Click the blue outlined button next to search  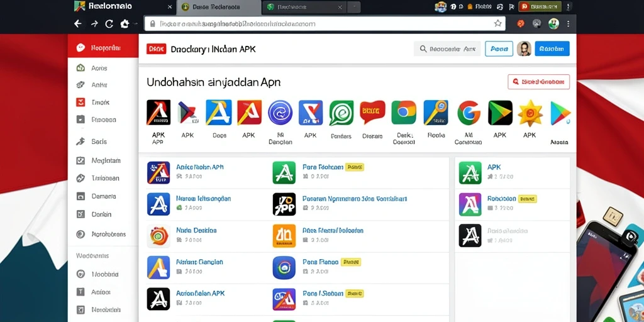tap(499, 49)
